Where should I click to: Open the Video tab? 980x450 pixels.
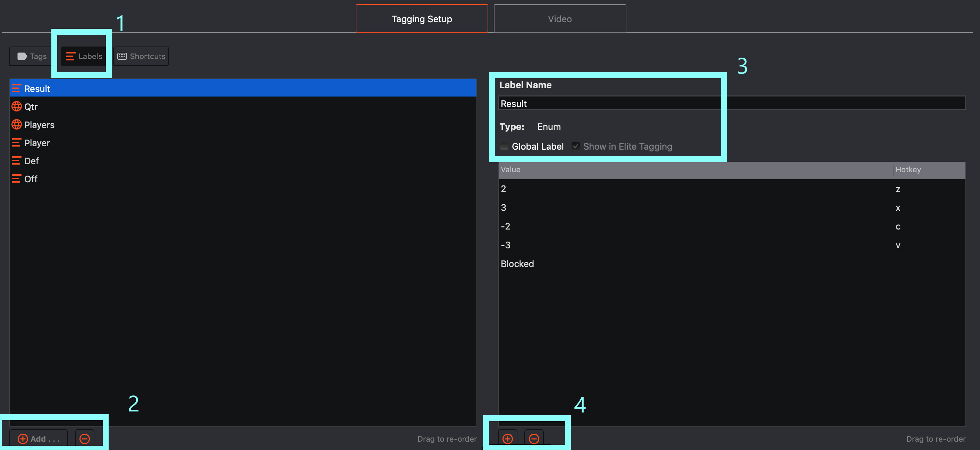(x=560, y=19)
